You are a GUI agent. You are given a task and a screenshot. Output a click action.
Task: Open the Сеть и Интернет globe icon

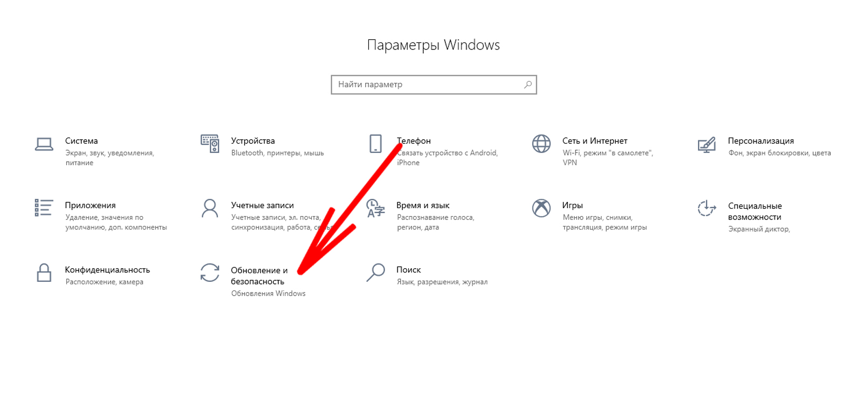coord(541,144)
